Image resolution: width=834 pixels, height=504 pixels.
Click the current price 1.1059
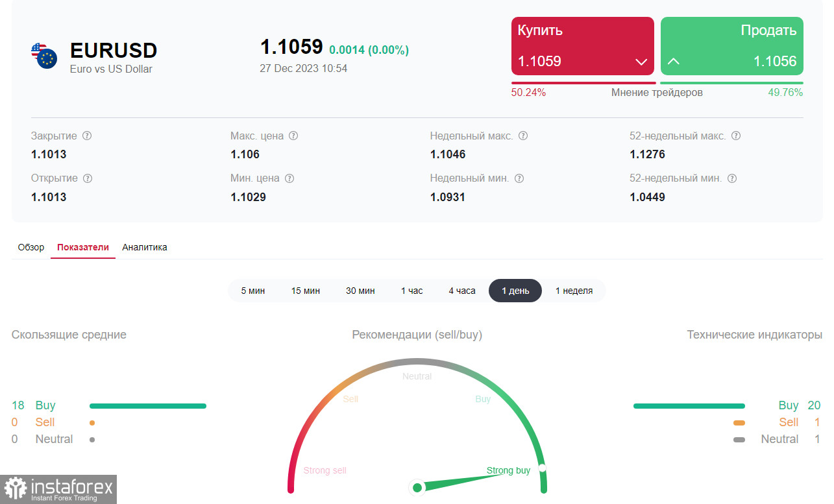click(291, 47)
